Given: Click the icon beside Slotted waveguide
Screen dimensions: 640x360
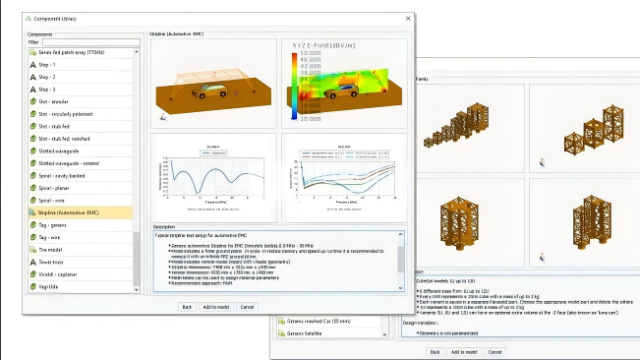Looking at the screenshot, I should pos(33,151).
